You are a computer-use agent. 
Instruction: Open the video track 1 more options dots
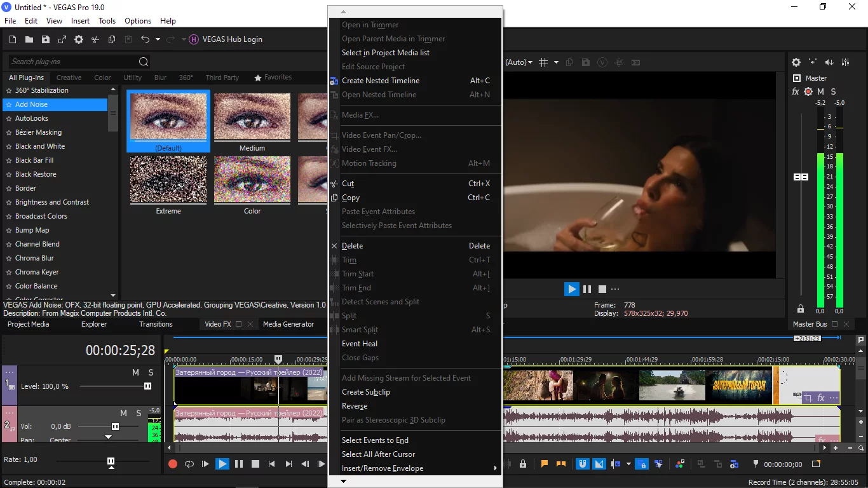pos(10,372)
